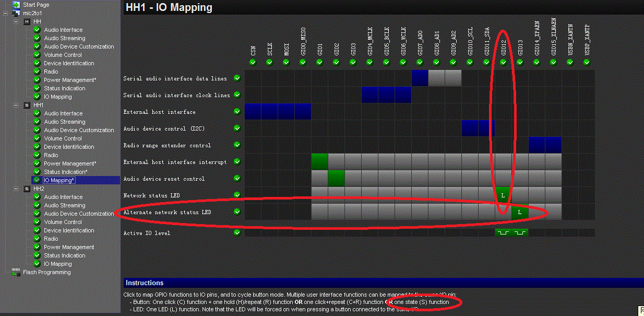The height and width of the screenshot is (316, 644).
Task: Select Device Identification under HH
Action: coord(69,63)
